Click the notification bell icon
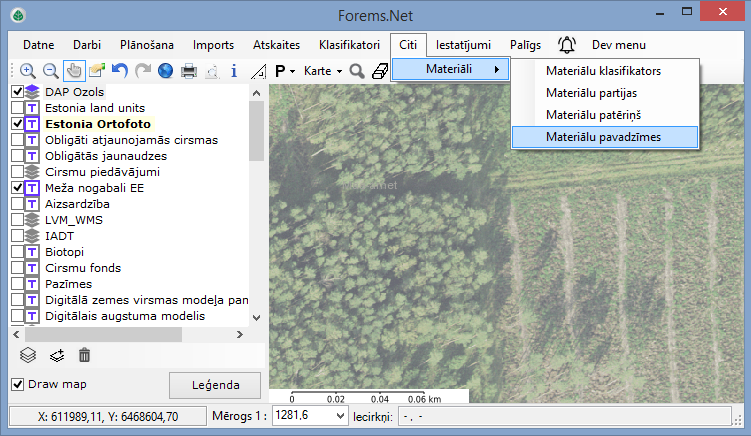The height and width of the screenshot is (436, 751). coord(567,45)
